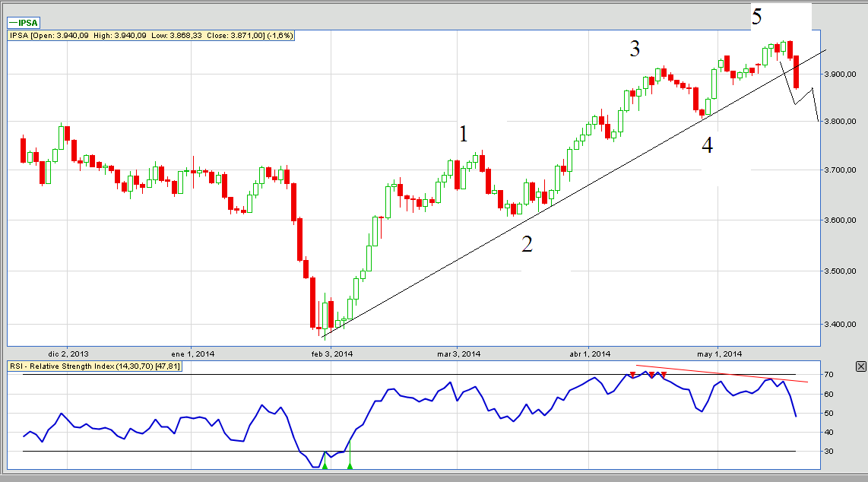
Task: Click the IPSA open-high-low-close info box
Action: (x=151, y=36)
